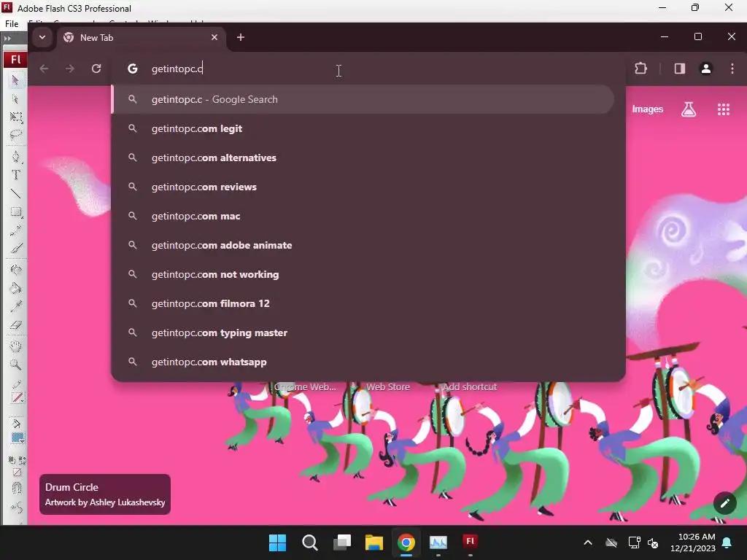The height and width of the screenshot is (560, 747).
Task: Pick the Brush tool in Flash
Action: click(15, 248)
